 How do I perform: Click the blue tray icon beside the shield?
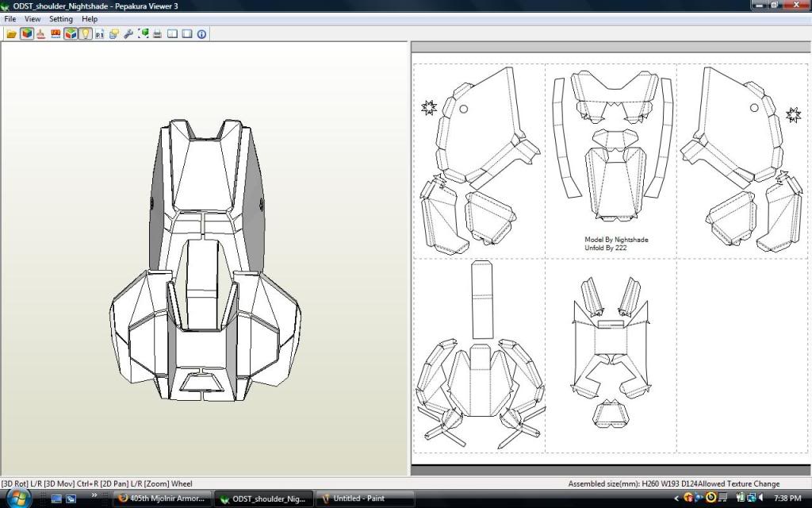[x=699, y=498]
